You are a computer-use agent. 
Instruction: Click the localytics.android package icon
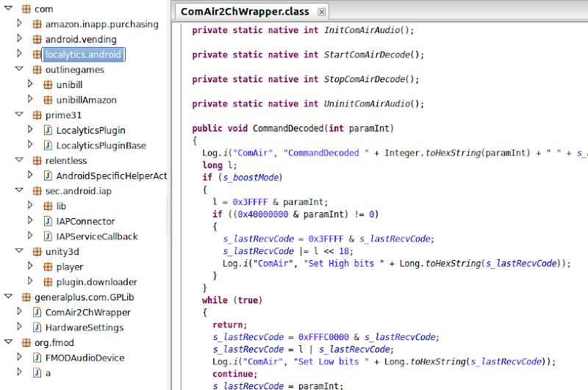[x=37, y=54]
